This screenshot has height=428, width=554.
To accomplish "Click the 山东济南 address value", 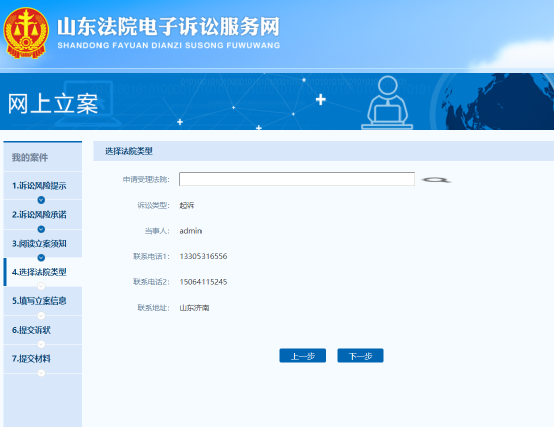I will click(x=194, y=308).
